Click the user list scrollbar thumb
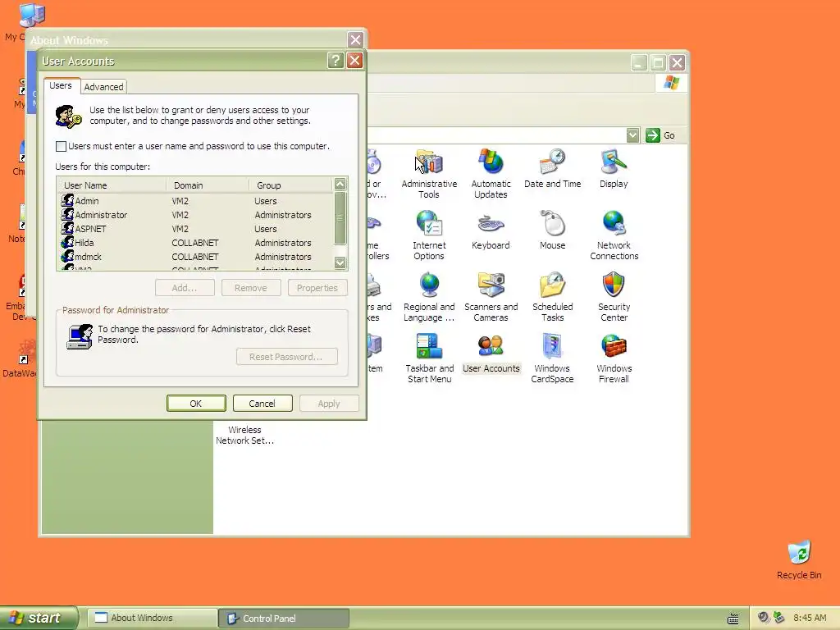The height and width of the screenshot is (630, 840). [340, 218]
